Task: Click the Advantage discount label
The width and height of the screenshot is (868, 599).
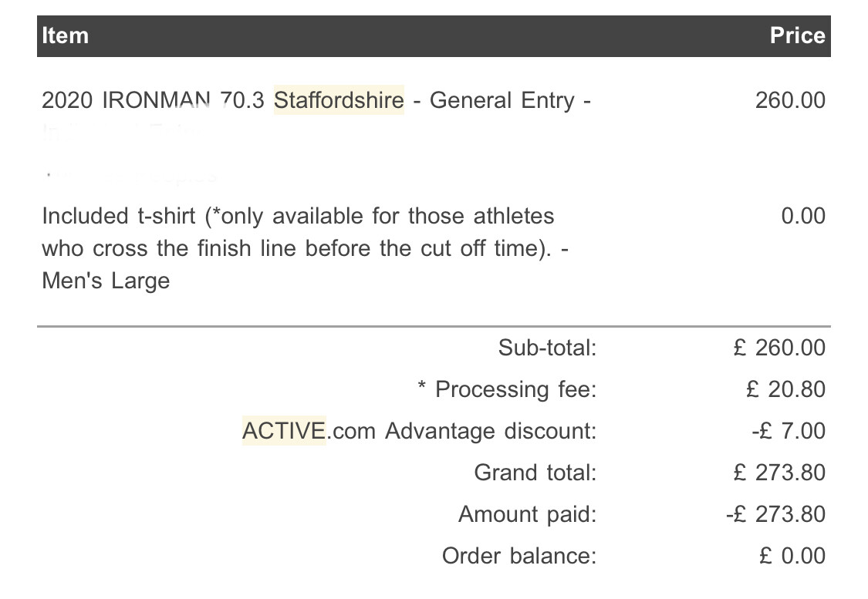Action: [491, 431]
